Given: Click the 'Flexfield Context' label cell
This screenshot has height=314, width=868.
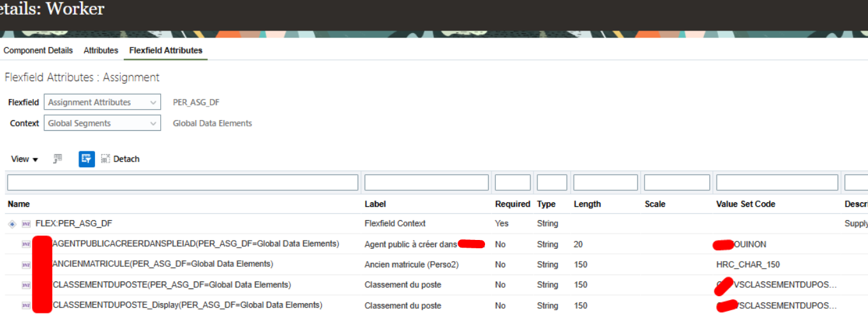Looking at the screenshot, I should click(395, 224).
